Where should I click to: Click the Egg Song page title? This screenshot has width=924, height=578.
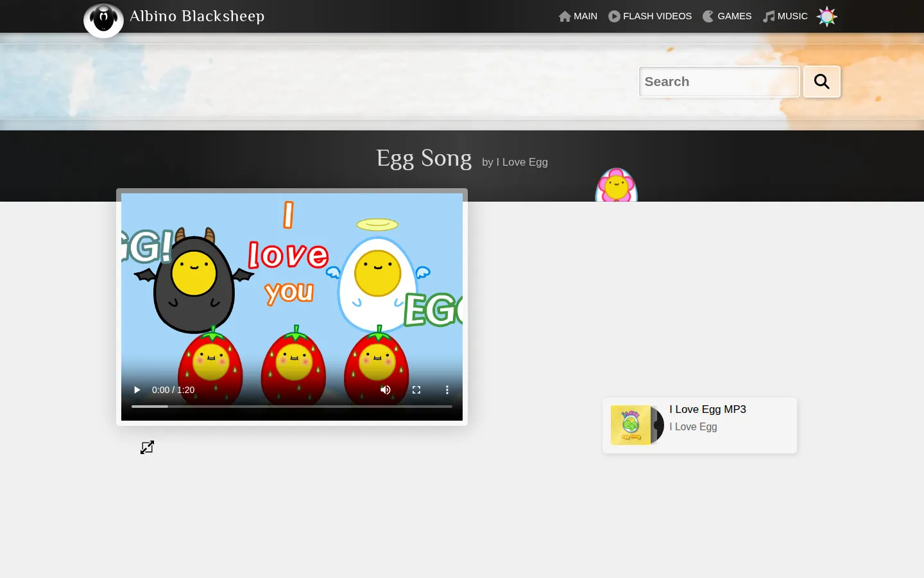[x=424, y=158]
